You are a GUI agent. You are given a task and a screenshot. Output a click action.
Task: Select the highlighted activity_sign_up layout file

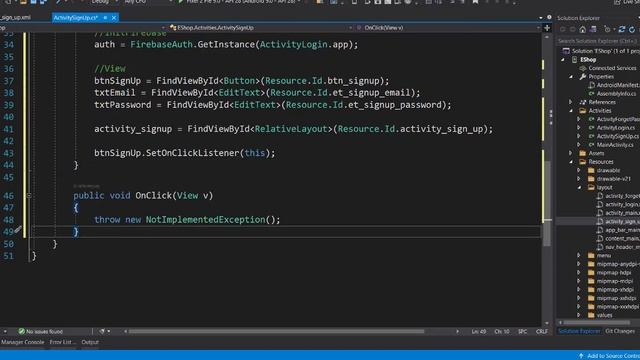pyautogui.click(x=622, y=222)
